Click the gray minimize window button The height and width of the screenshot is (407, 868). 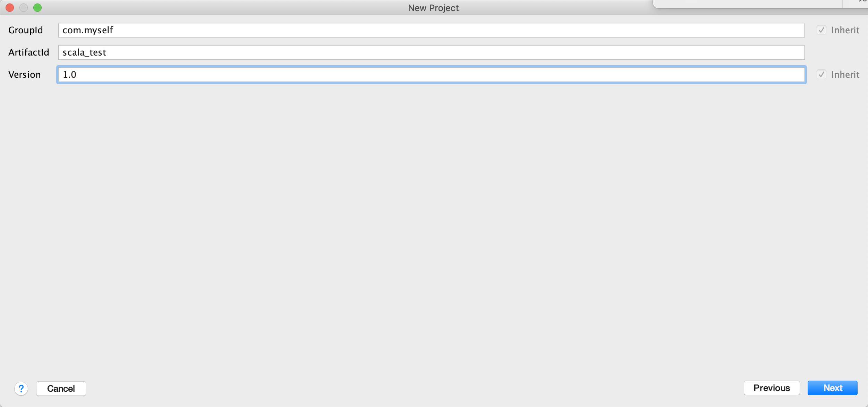(x=24, y=8)
